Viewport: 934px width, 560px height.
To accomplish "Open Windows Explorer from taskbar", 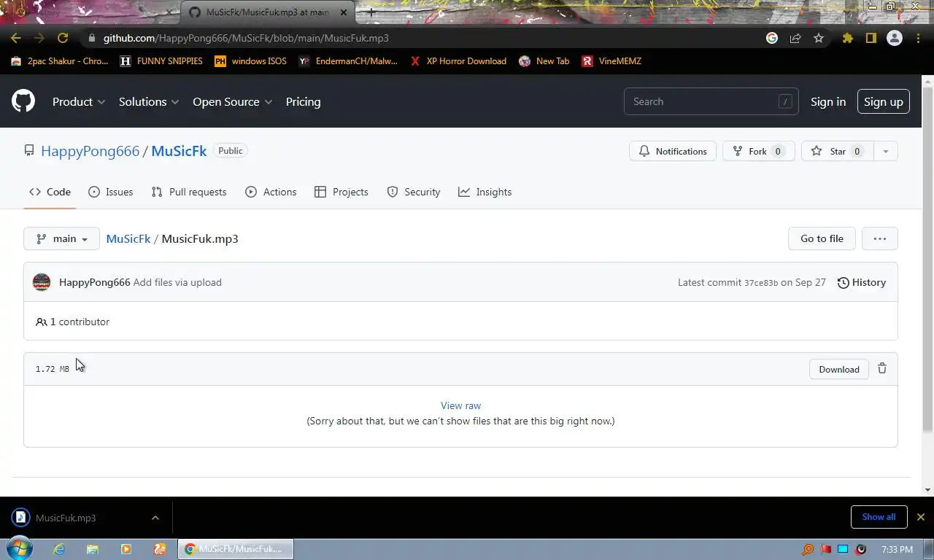I will [x=93, y=549].
